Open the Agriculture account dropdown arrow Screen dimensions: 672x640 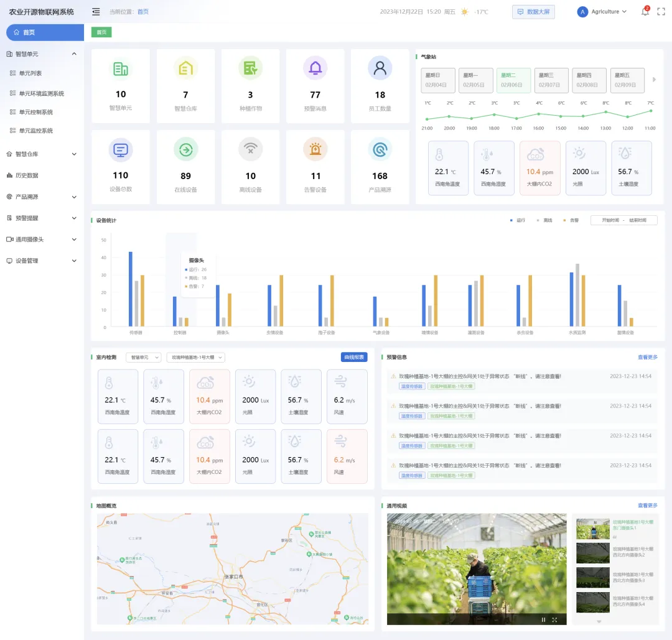pyautogui.click(x=625, y=12)
